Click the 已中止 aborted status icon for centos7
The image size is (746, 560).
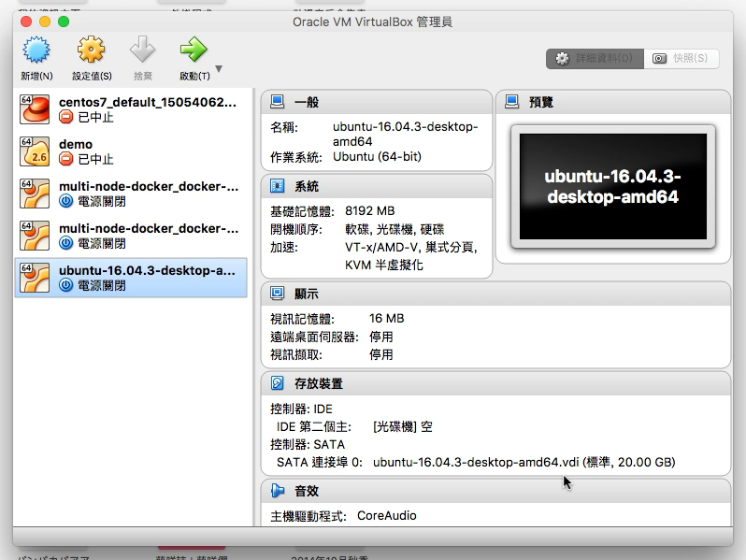[65, 117]
